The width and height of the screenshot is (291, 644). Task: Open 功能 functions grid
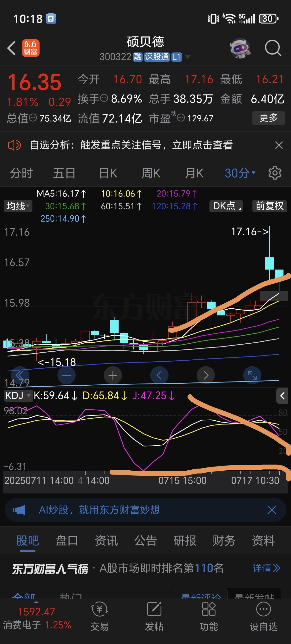209,616
